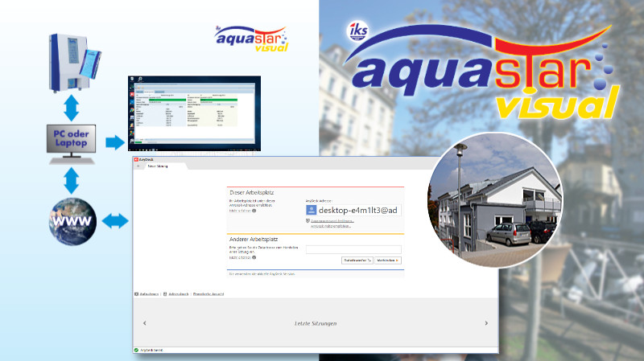Click info icon under Anderer Arbeitsplatz

(x=254, y=257)
